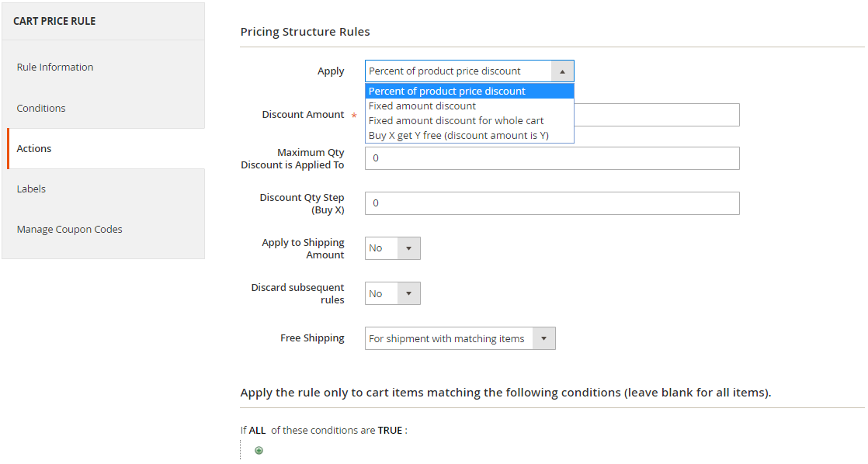
Task: Click the TRUE condition value link
Action: pos(390,430)
